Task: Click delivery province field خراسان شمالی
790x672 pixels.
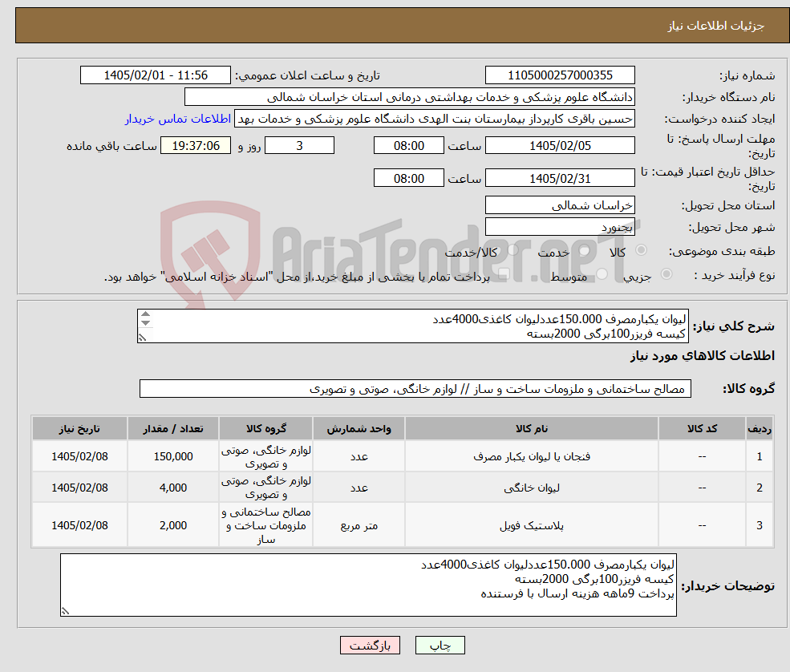Action: pyautogui.click(x=560, y=205)
